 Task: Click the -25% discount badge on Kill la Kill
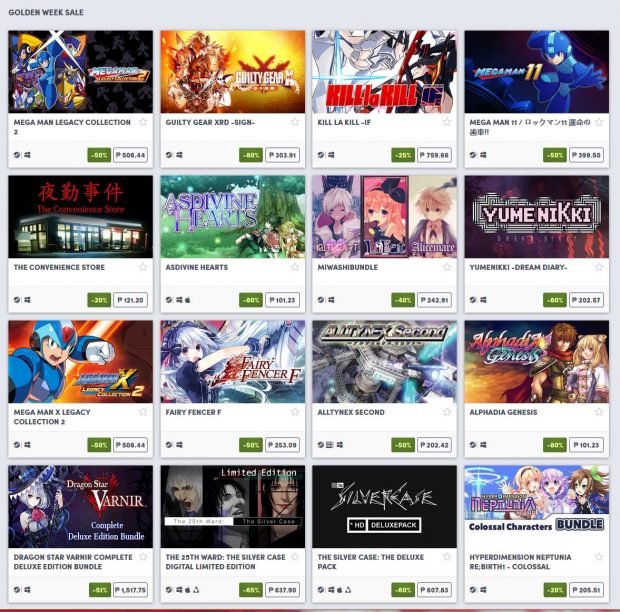[403, 155]
